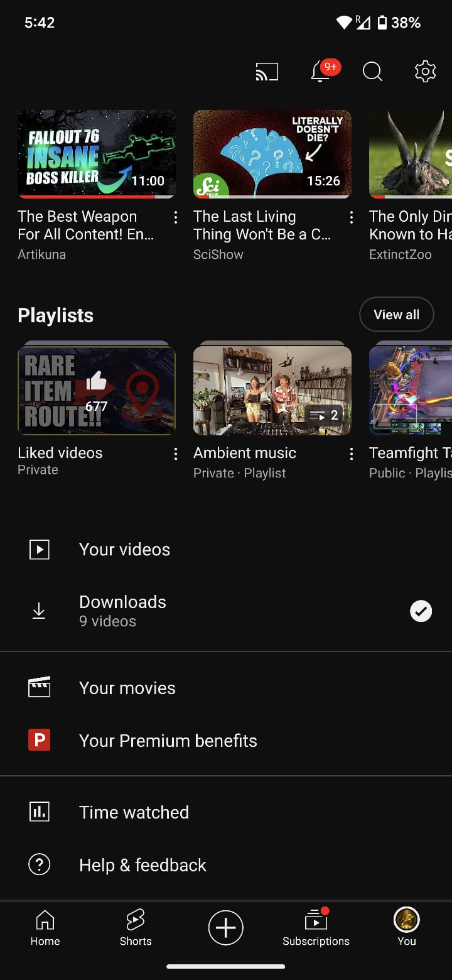Open more options for Fallout 76 video
452x980 pixels.
click(x=176, y=217)
